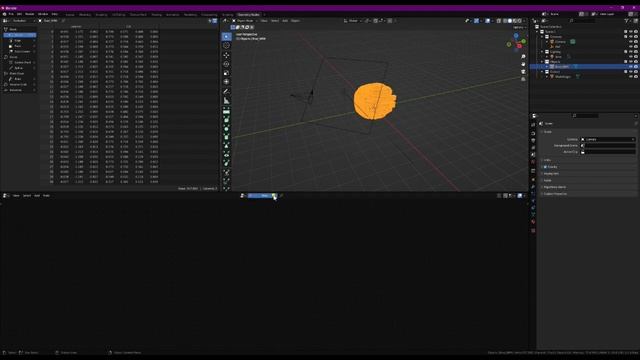Viewport: 640px width, 360px height.
Task: Hide the Cameras collection in viewport
Action: point(631,37)
